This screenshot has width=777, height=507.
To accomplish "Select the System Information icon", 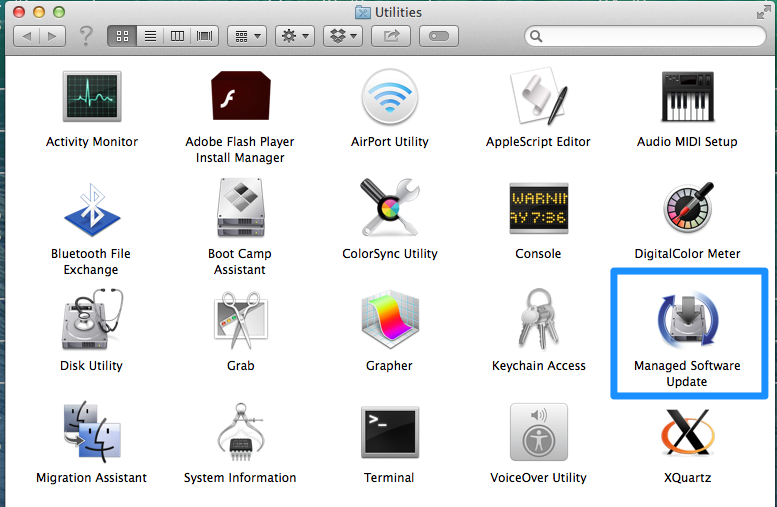I will click(x=241, y=432).
